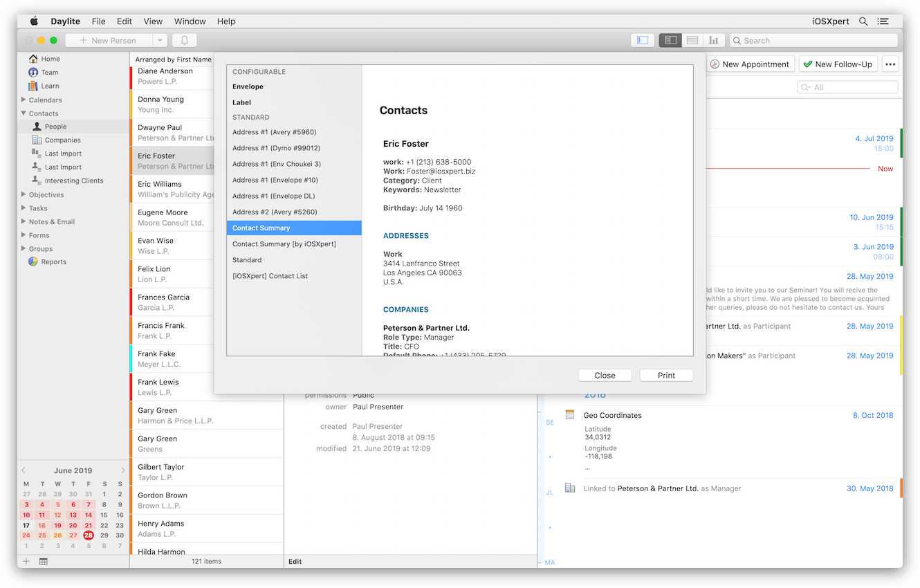Click the company icon beside Linked to Peterson

click(x=570, y=488)
